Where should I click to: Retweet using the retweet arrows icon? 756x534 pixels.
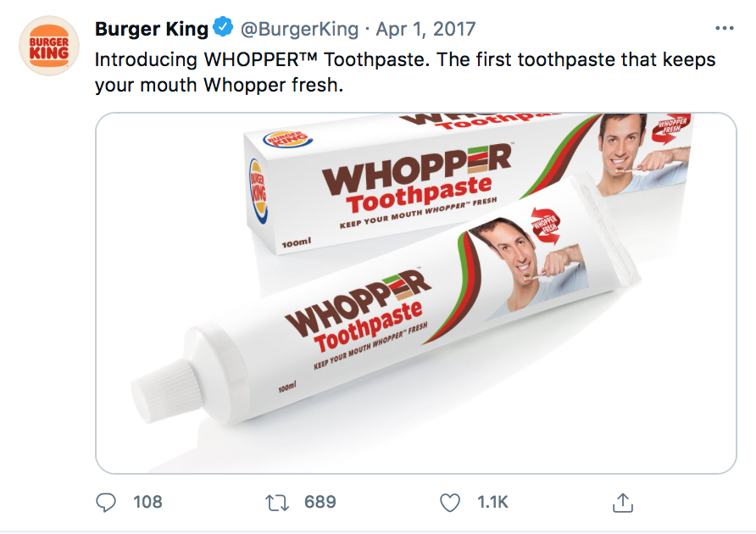[x=277, y=503]
